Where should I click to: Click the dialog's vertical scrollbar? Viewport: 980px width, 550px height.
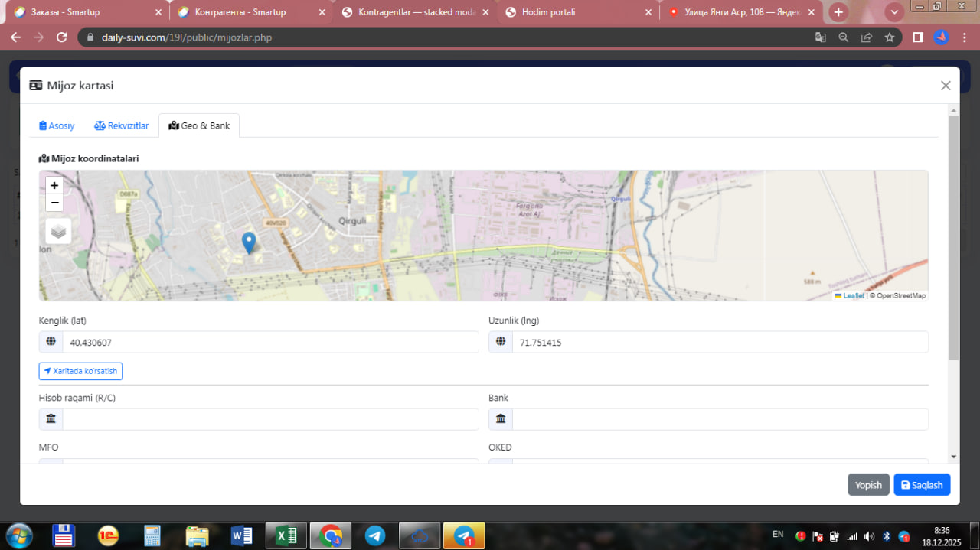coord(953,237)
